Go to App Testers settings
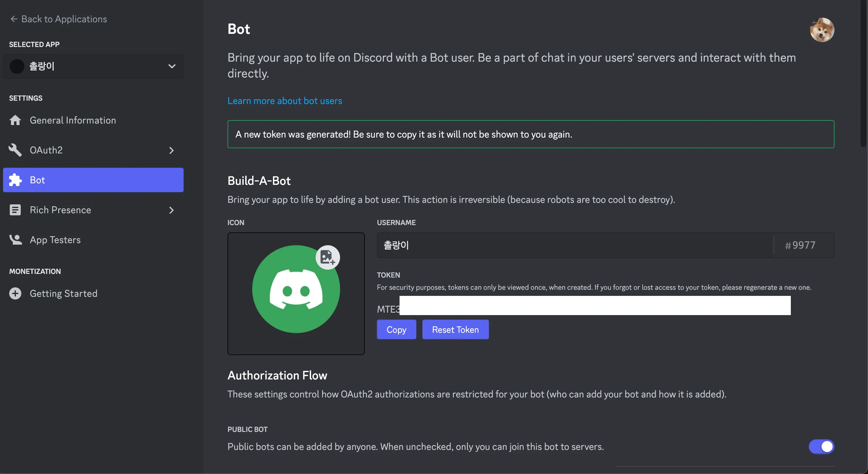This screenshot has width=868, height=474. click(x=55, y=239)
